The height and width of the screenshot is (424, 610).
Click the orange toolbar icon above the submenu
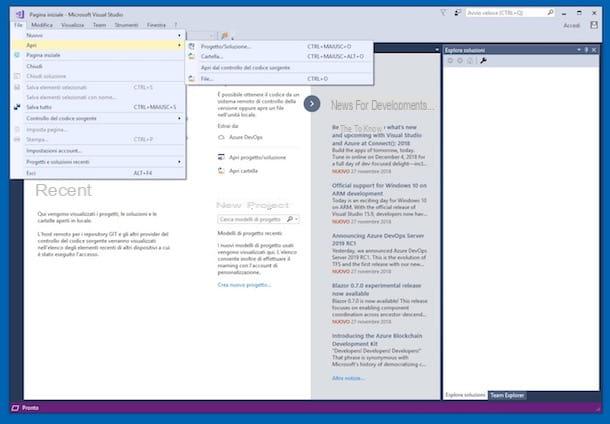(x=224, y=36)
